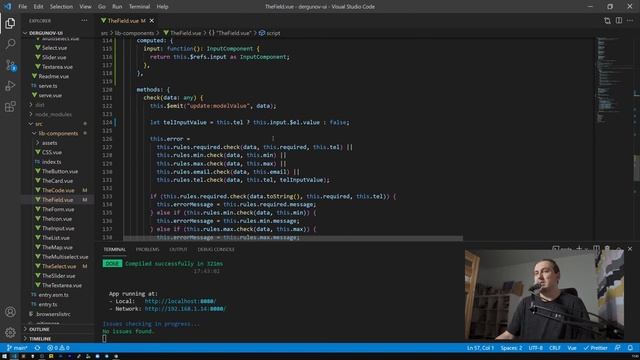Screen dimensions: 640x360
Task: Split the editor right
Action: (x=619, y=20)
